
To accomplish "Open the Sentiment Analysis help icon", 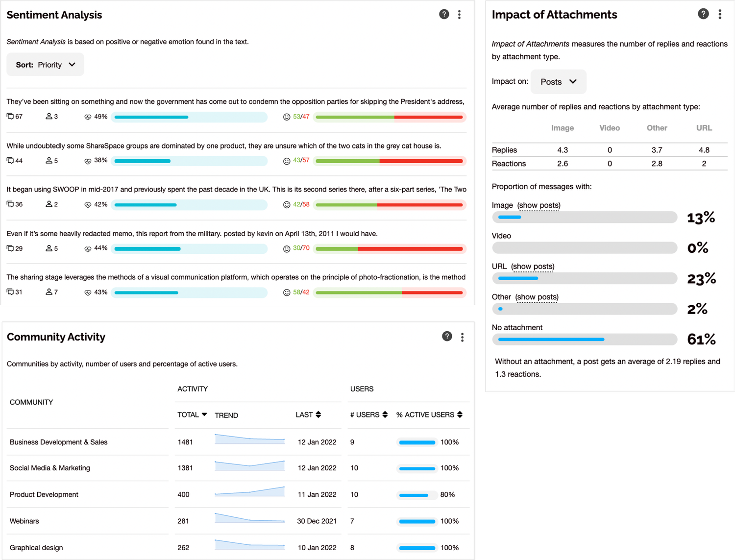I will pyautogui.click(x=444, y=14).
